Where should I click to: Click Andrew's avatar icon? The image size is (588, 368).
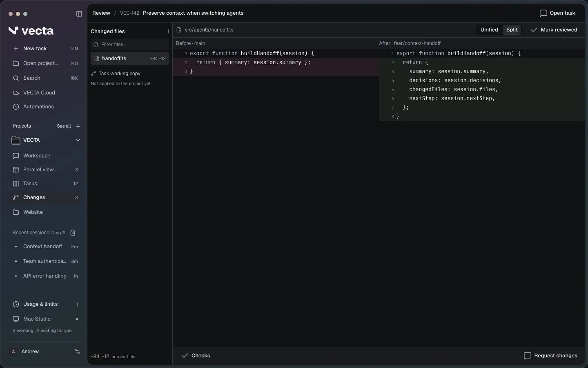pos(13,352)
